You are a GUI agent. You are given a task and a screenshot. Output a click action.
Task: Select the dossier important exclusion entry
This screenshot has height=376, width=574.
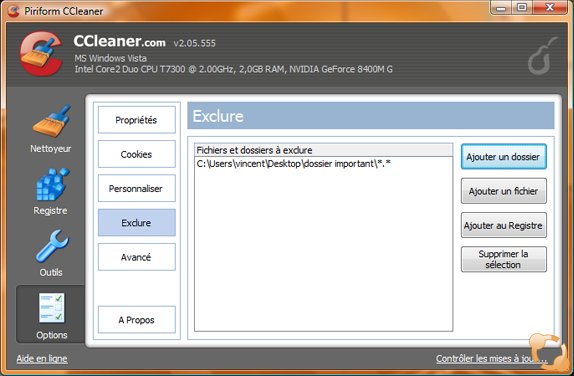(323, 163)
